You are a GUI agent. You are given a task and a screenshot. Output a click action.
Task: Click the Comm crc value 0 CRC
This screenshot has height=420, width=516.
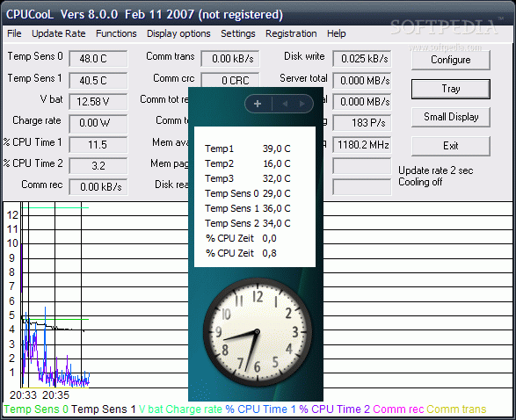[x=230, y=80]
